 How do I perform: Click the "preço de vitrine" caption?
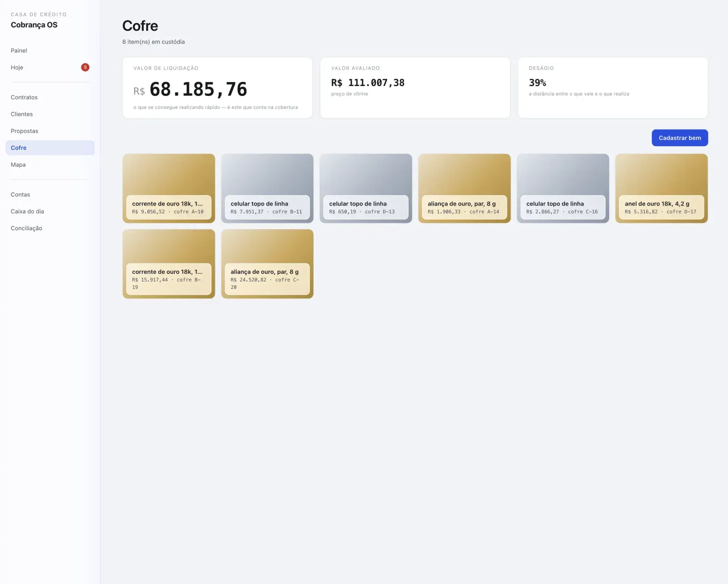coord(349,94)
